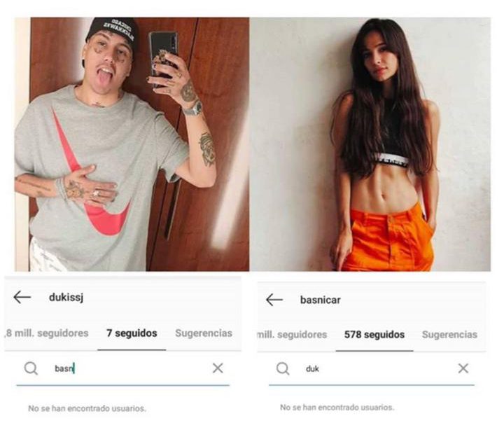Click the basnicar username title
504x430 pixels.
[x=320, y=300]
